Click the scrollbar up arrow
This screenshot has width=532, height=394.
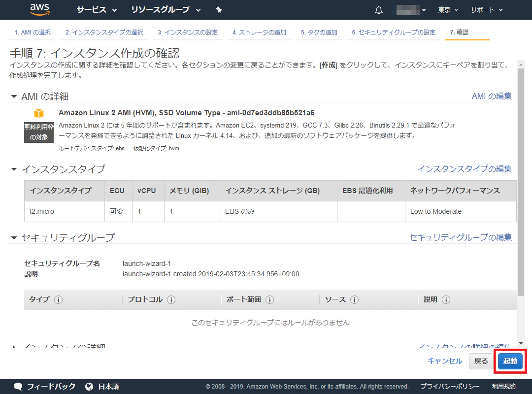pos(521,64)
